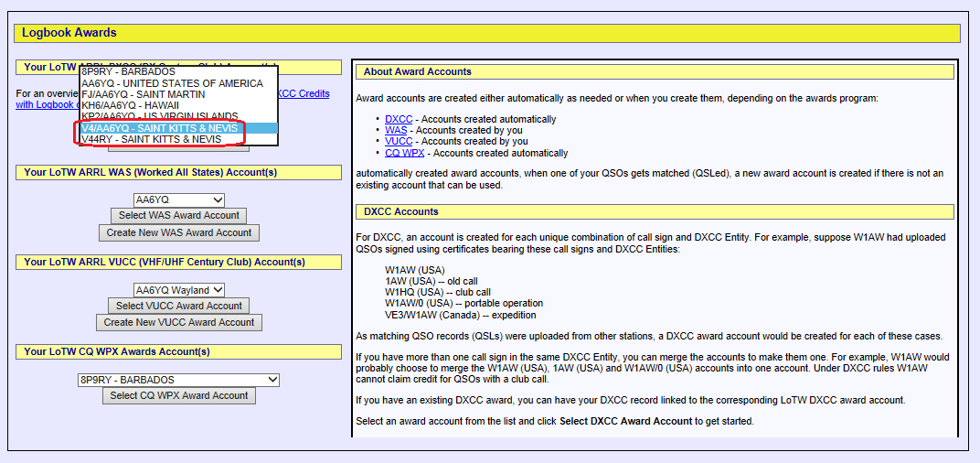Click Select WAS Award Account button

pos(178,216)
